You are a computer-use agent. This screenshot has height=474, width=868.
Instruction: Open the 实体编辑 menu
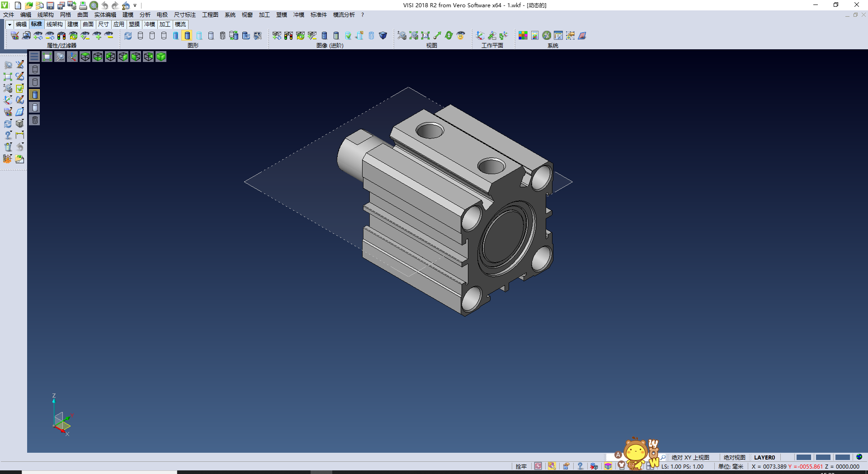point(105,15)
